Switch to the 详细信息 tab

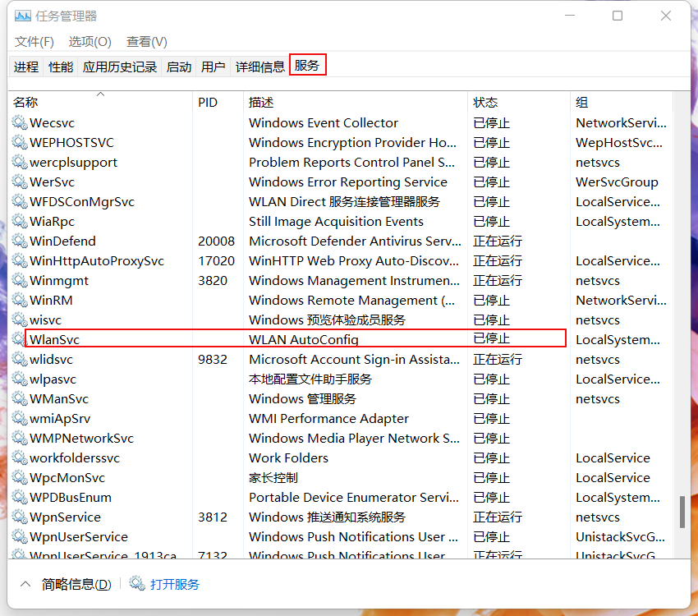click(259, 67)
